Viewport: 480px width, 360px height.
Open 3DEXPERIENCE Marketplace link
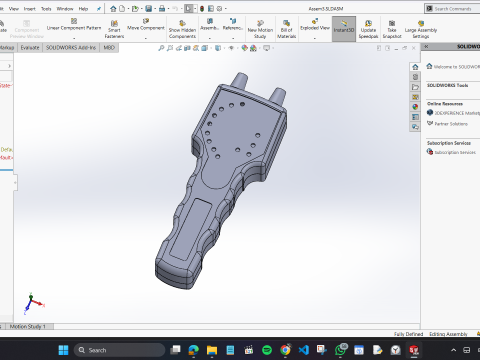click(x=453, y=113)
